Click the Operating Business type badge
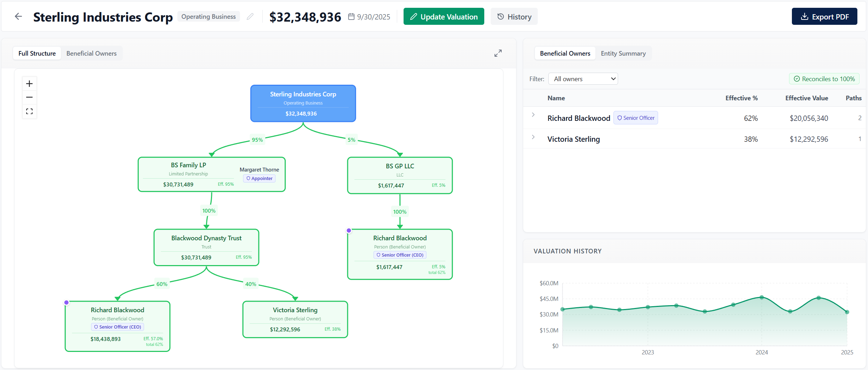This screenshot has width=868, height=370. [x=209, y=17]
